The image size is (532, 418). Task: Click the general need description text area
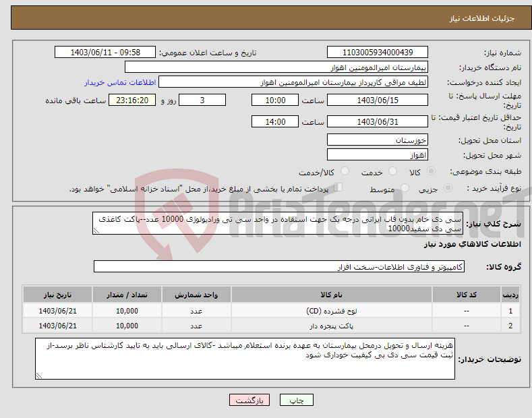pos(278,223)
